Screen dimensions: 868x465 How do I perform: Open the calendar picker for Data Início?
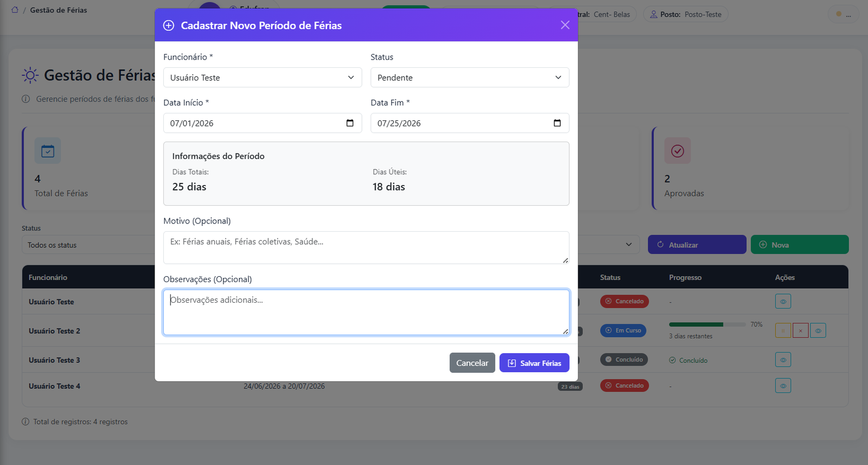(350, 123)
